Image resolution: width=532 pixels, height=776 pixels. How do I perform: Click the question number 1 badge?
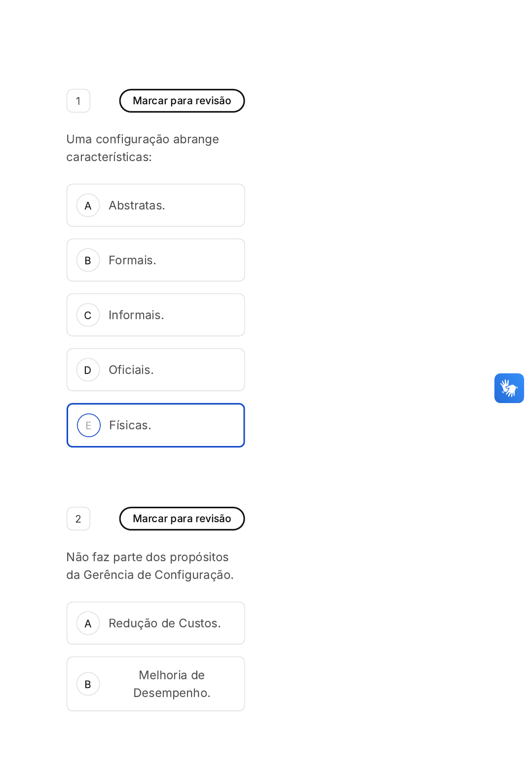tap(78, 101)
